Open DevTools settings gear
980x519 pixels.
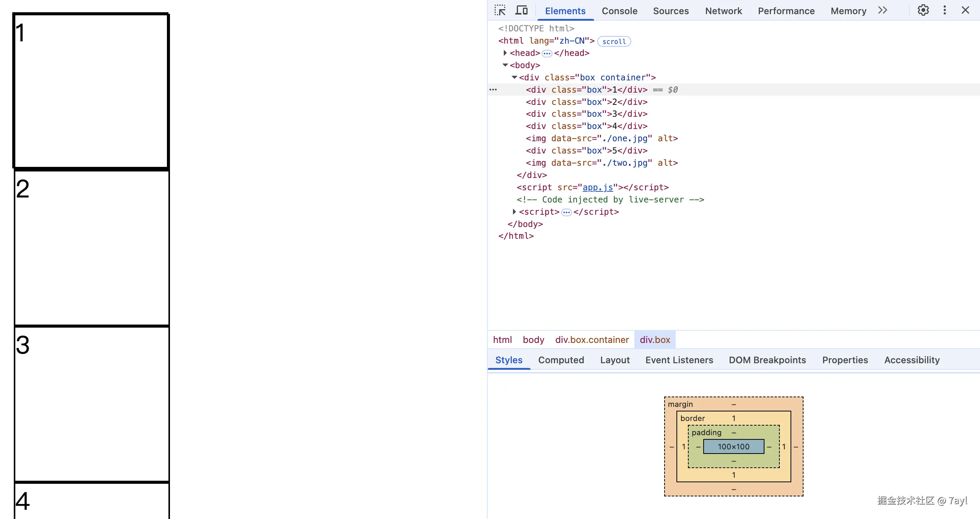pos(923,10)
